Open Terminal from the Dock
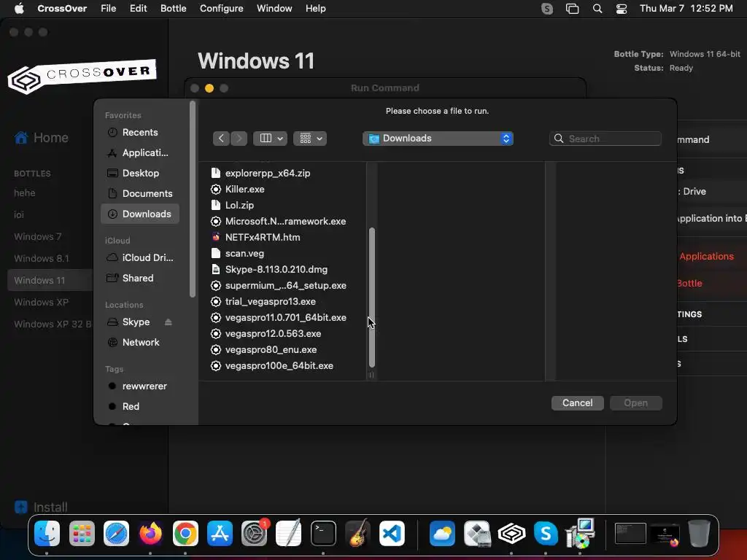This screenshot has height=560, width=747. pyautogui.click(x=323, y=533)
